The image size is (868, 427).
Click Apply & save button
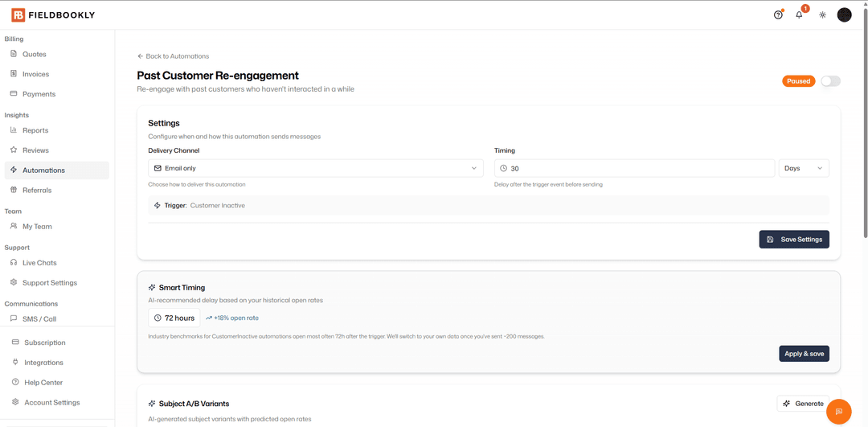[x=804, y=353]
